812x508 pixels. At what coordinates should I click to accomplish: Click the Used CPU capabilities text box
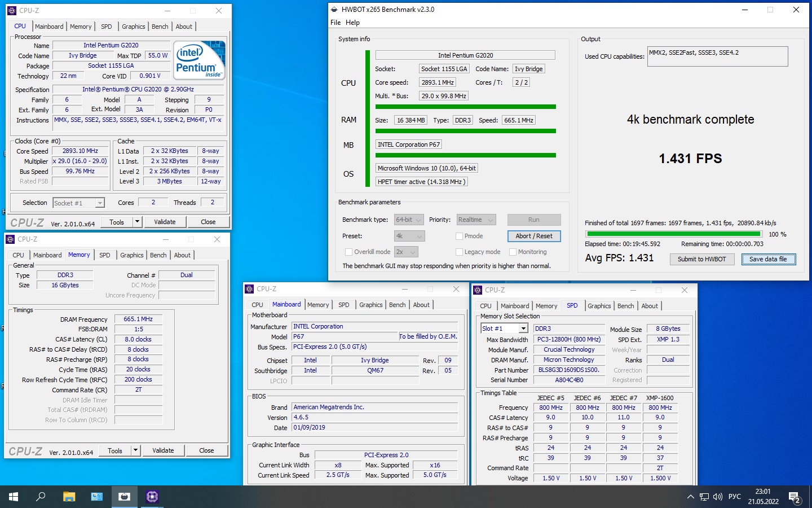[717, 56]
